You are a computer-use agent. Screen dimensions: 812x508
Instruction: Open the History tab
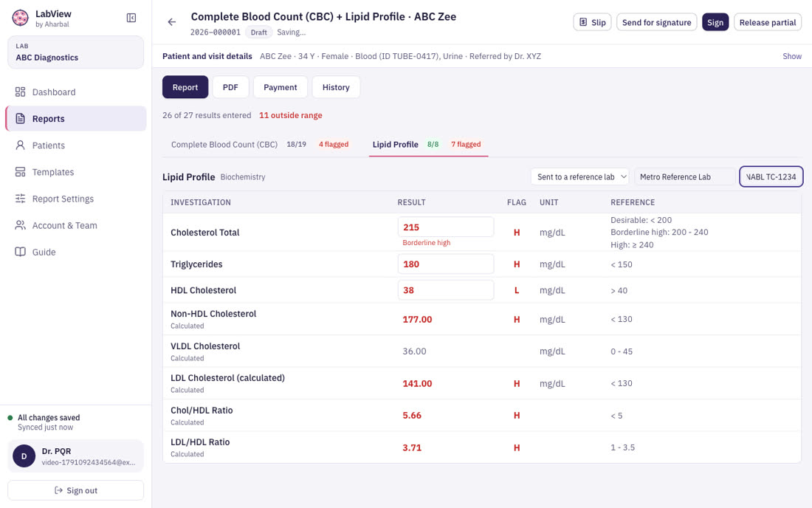(336, 87)
